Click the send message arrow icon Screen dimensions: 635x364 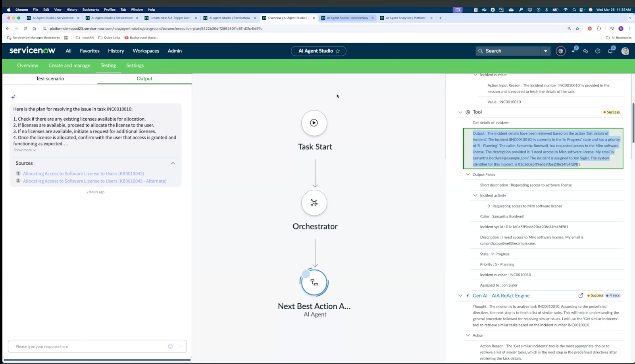tap(180, 346)
